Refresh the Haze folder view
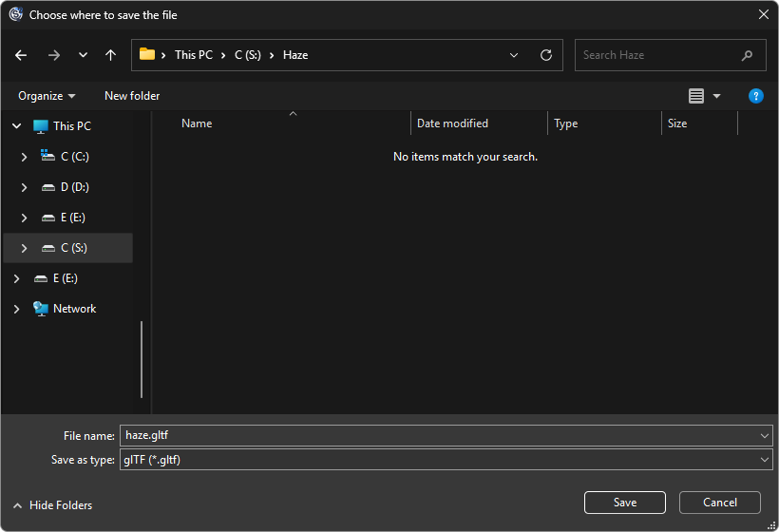The height and width of the screenshot is (532, 779). [546, 55]
